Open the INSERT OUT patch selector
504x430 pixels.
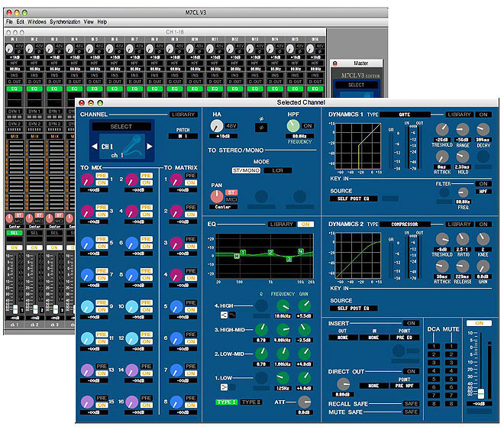343,338
